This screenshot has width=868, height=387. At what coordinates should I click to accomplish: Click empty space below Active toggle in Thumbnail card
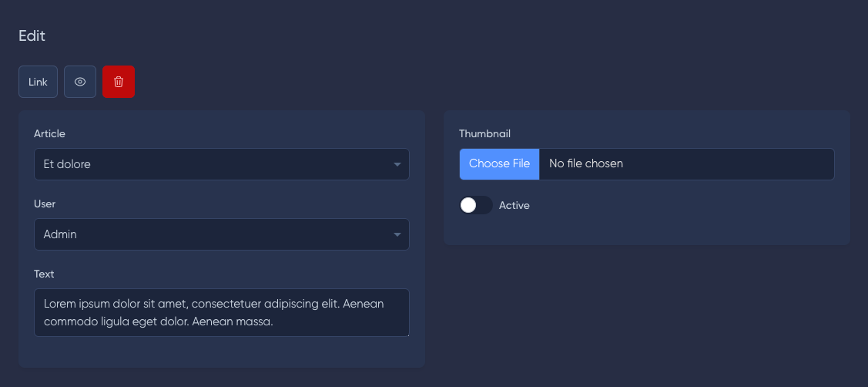point(647,230)
